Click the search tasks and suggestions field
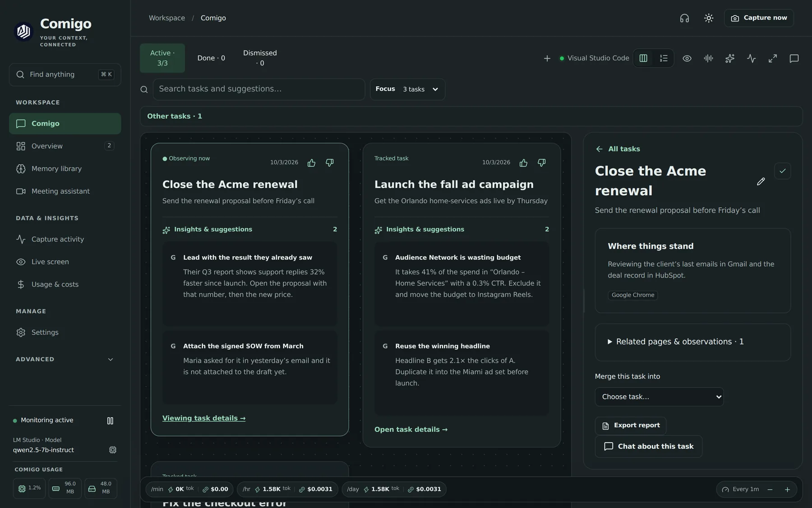This screenshot has height=508, width=812. pyautogui.click(x=259, y=89)
